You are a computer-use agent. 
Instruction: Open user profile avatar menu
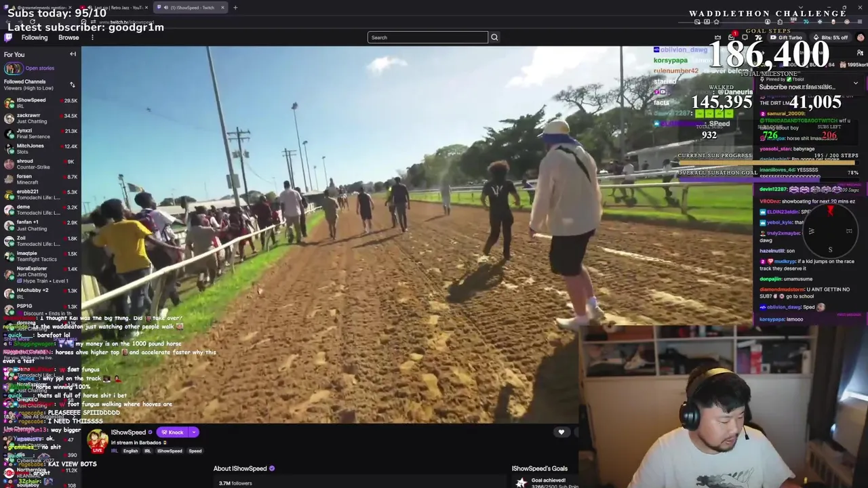pos(861,37)
